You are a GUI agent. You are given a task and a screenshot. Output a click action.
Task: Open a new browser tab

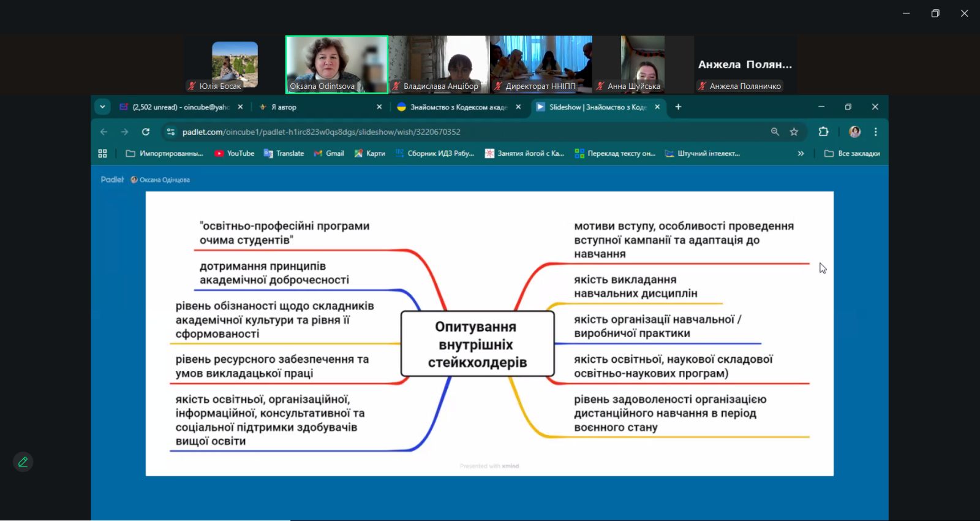click(x=678, y=107)
